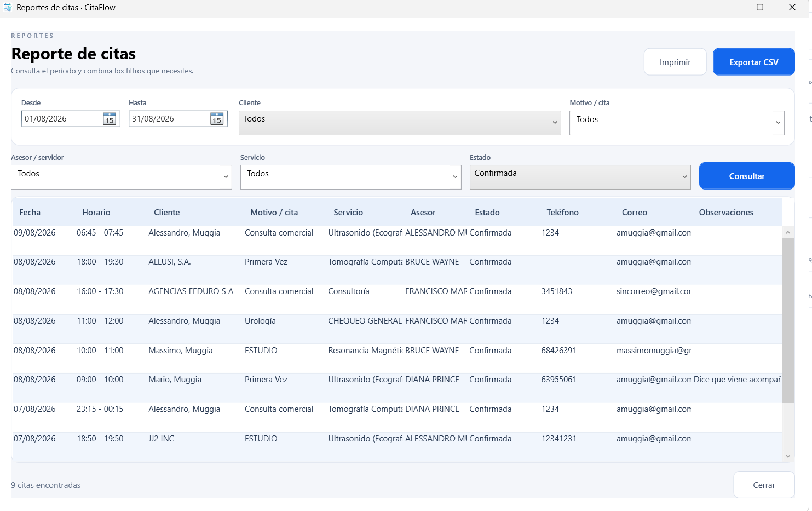Image resolution: width=812 pixels, height=511 pixels.
Task: Close the report with Cerrar button
Action: pyautogui.click(x=764, y=485)
